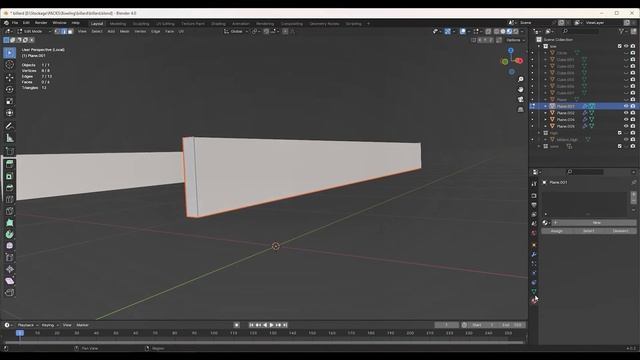Viewport: 640px width, 360px height.
Task: Enable face select mode
Action: [70, 31]
